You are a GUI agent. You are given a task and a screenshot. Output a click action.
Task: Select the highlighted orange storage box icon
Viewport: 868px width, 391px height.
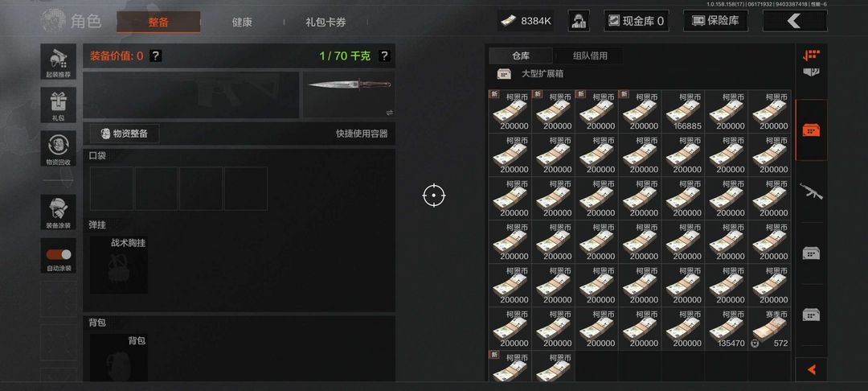coord(811,130)
